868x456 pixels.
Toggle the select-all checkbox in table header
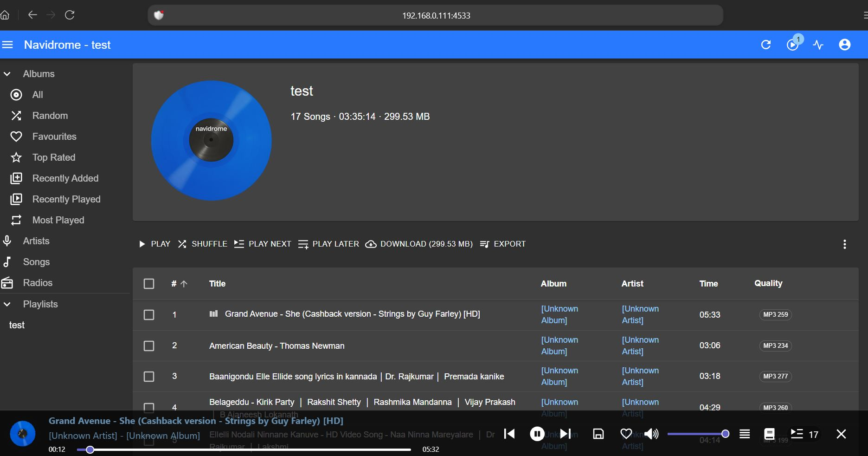(x=149, y=284)
